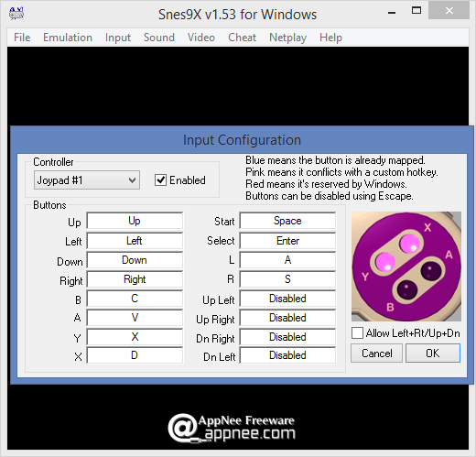Select the R field mapped to S

[x=287, y=279]
